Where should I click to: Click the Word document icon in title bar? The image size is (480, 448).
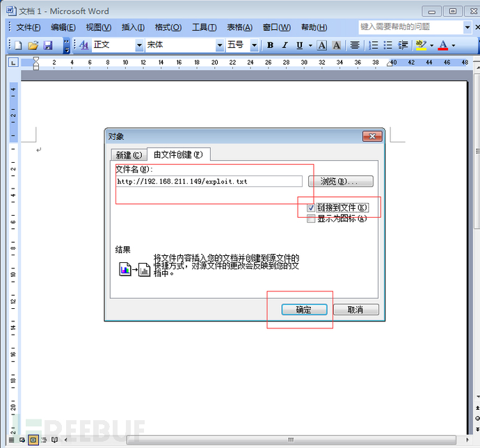click(11, 11)
